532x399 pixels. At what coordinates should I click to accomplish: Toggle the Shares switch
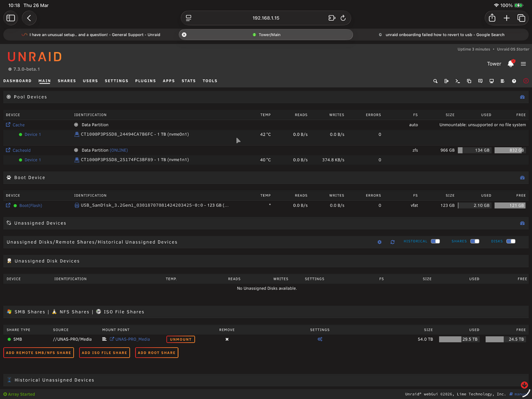pos(475,241)
